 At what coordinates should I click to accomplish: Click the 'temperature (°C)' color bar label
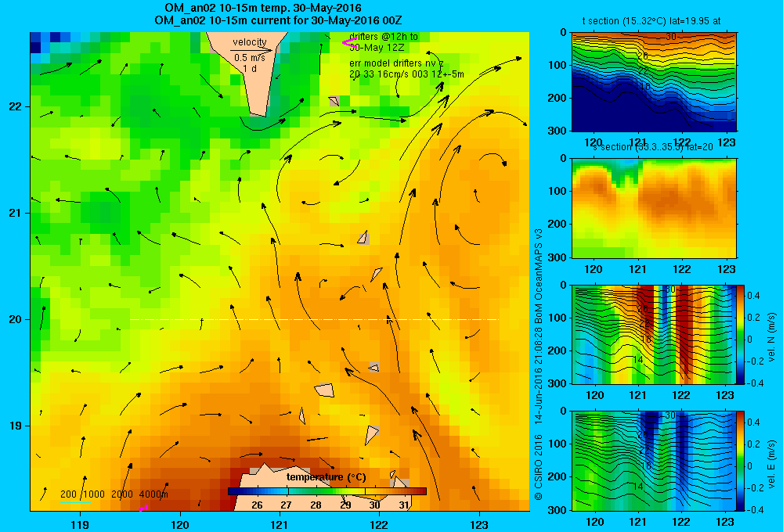click(x=326, y=477)
